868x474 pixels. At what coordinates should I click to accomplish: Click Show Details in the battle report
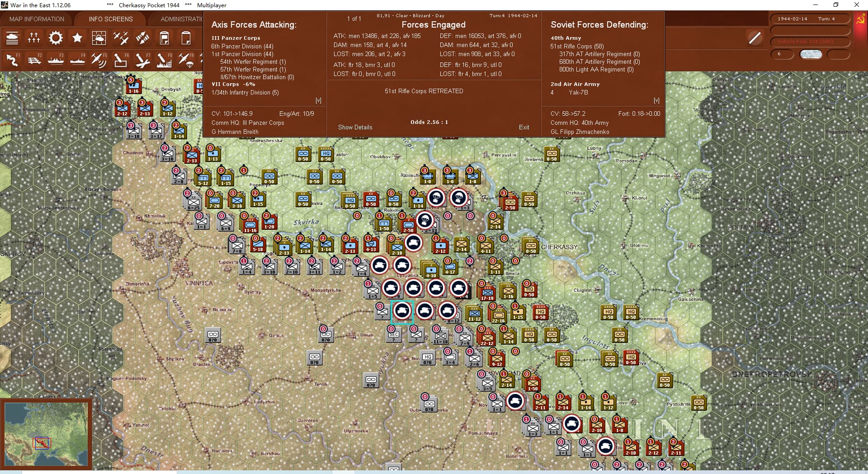point(355,127)
